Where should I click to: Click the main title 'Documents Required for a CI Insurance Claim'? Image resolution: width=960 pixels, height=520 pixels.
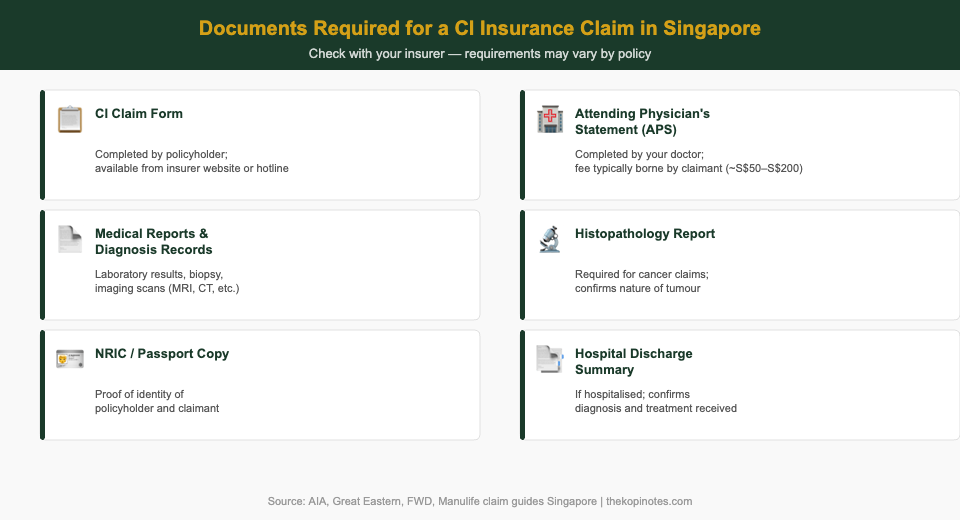pyautogui.click(x=479, y=28)
